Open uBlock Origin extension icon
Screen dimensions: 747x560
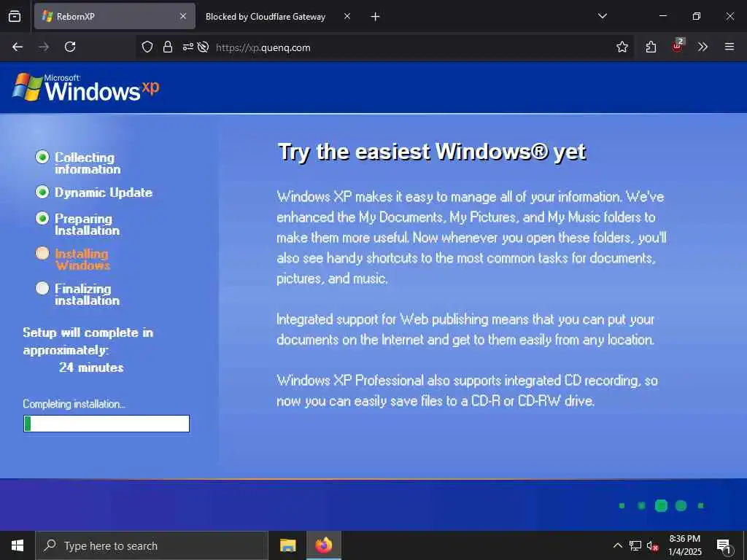click(x=678, y=46)
